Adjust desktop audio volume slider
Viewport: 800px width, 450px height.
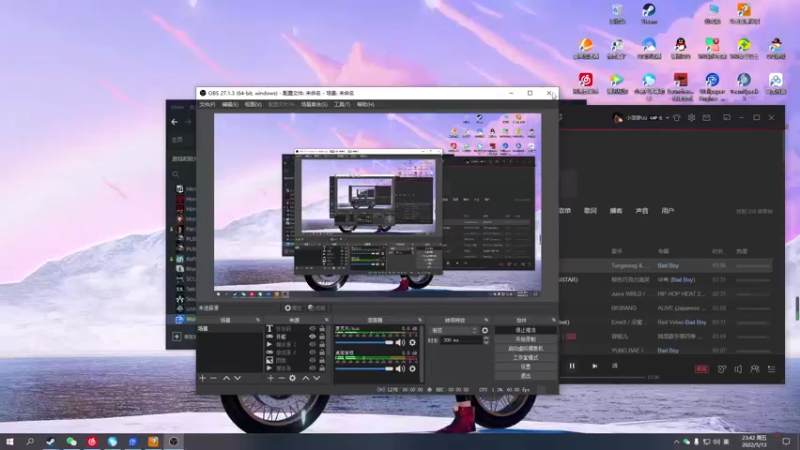point(364,368)
